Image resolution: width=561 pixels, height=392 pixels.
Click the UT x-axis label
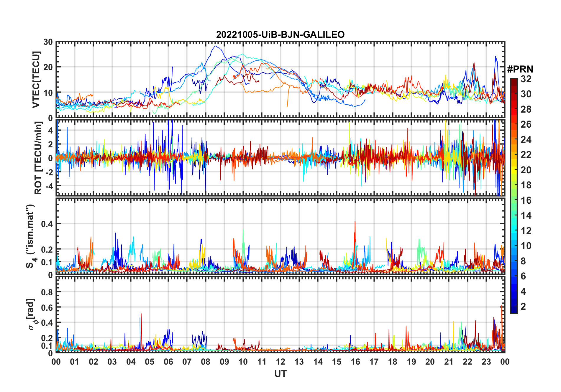click(280, 374)
